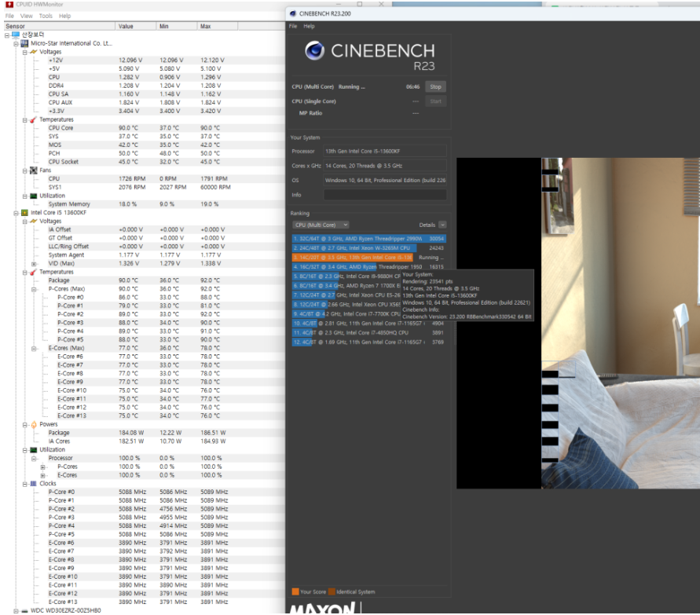Click the motherboard Voltages lightning icon
This screenshot has width=700, height=615.
[x=34, y=52]
